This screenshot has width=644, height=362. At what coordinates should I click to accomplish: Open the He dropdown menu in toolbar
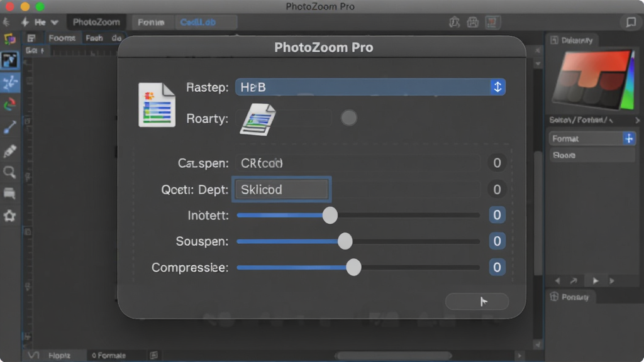(x=47, y=22)
